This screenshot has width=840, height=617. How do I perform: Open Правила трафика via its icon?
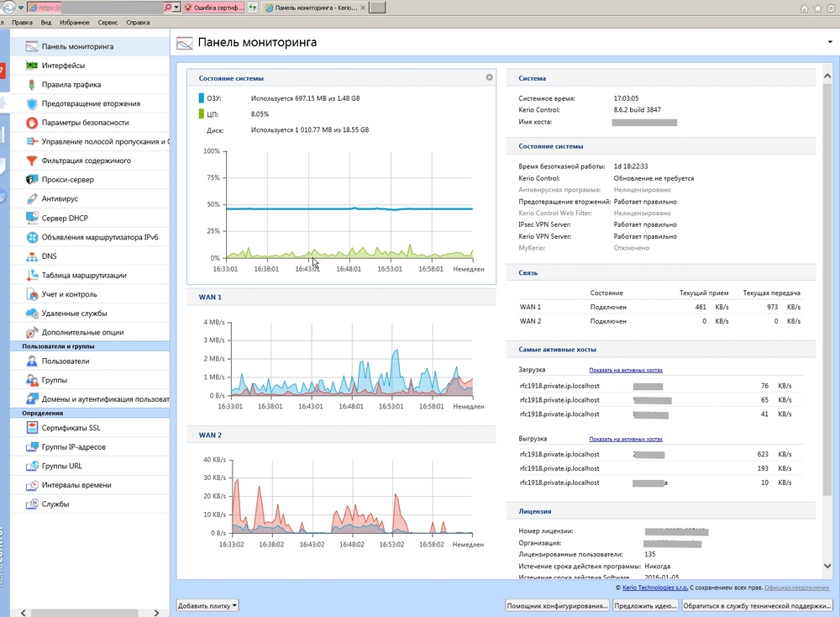[32, 85]
